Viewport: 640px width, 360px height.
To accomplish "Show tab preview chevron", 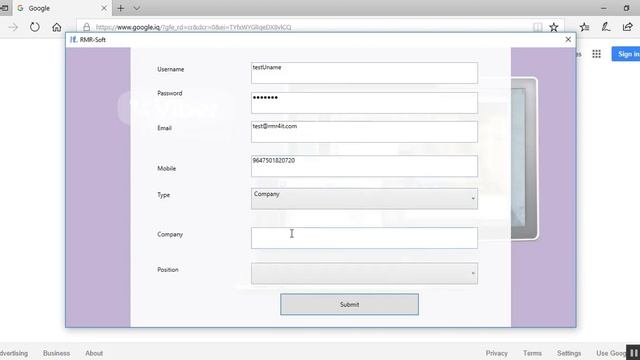I will click(137, 8).
